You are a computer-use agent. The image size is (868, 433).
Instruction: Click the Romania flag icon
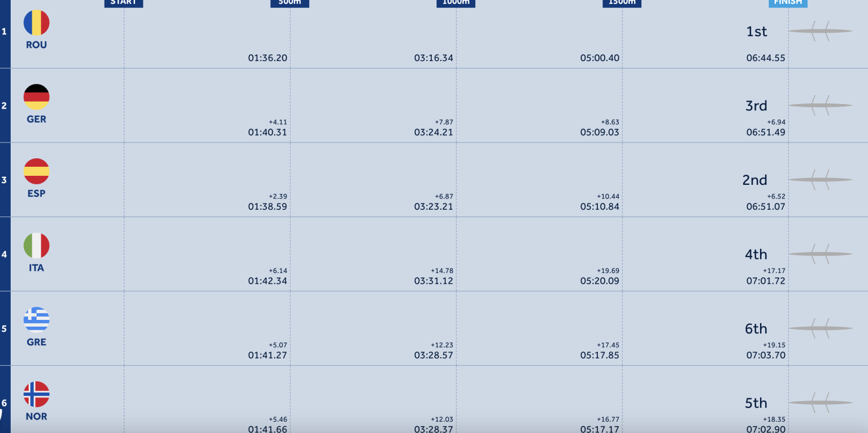[36, 23]
